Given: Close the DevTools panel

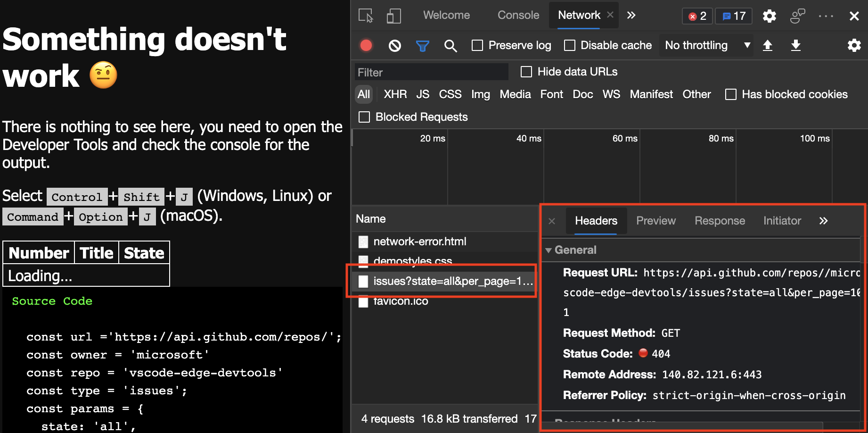Looking at the screenshot, I should pos(854,16).
